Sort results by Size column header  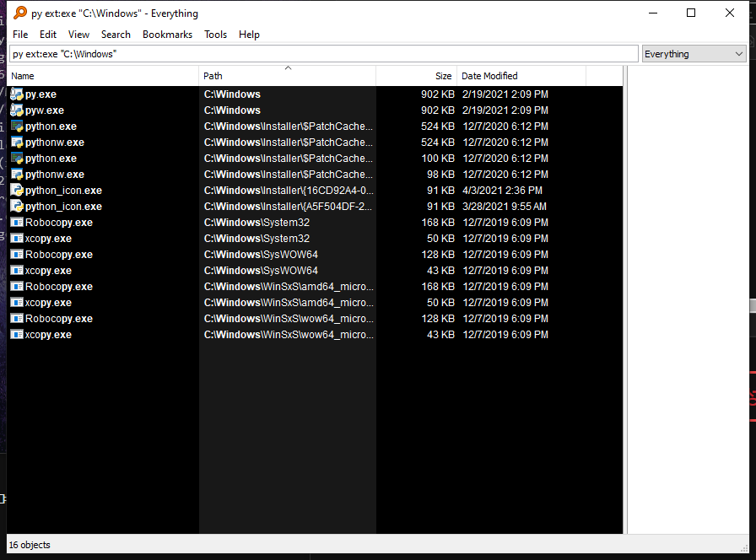(416, 76)
